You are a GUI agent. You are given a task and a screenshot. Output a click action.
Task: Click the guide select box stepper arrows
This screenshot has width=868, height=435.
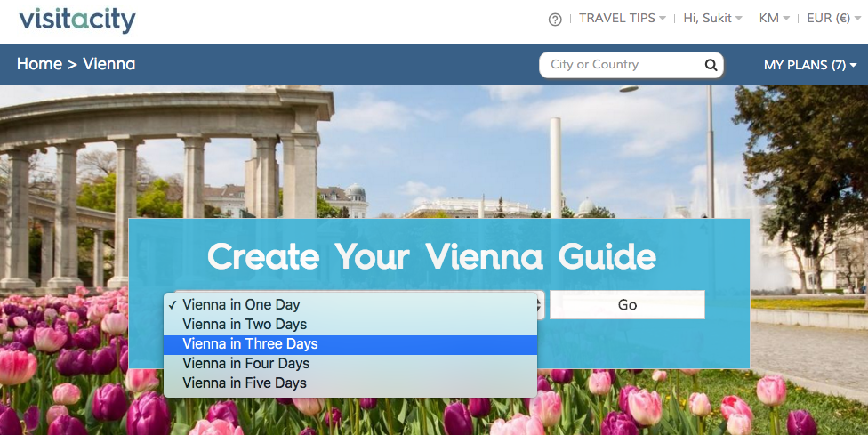540,305
